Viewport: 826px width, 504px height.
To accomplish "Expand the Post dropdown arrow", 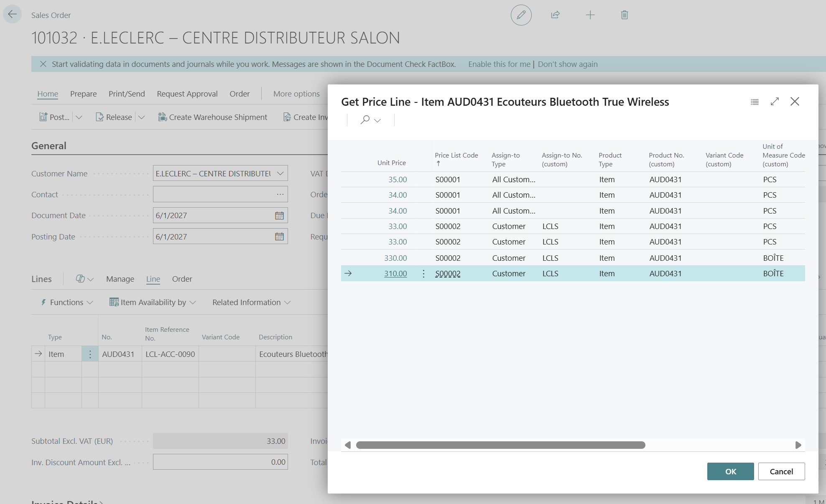I will tap(79, 117).
